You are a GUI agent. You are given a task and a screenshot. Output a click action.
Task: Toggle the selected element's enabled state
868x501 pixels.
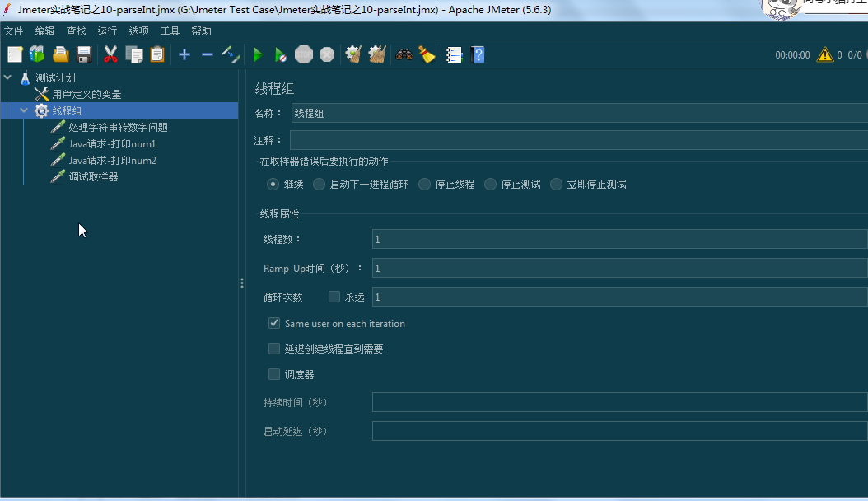231,54
